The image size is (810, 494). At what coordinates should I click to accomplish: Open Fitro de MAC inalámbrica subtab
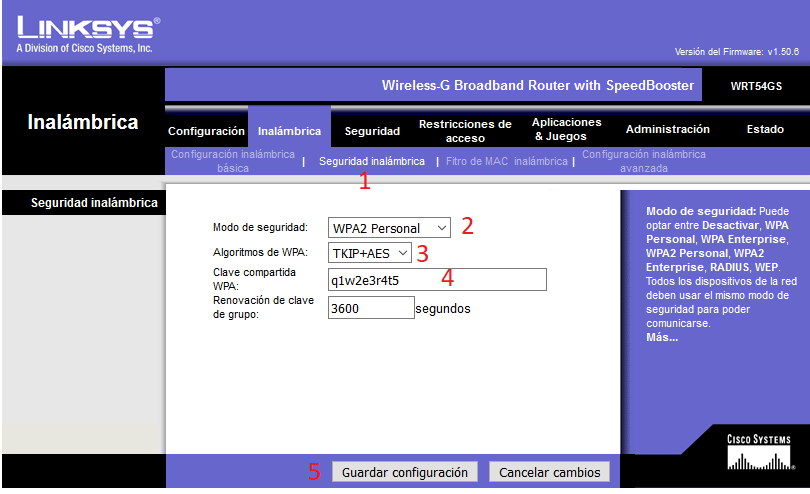[506, 161]
